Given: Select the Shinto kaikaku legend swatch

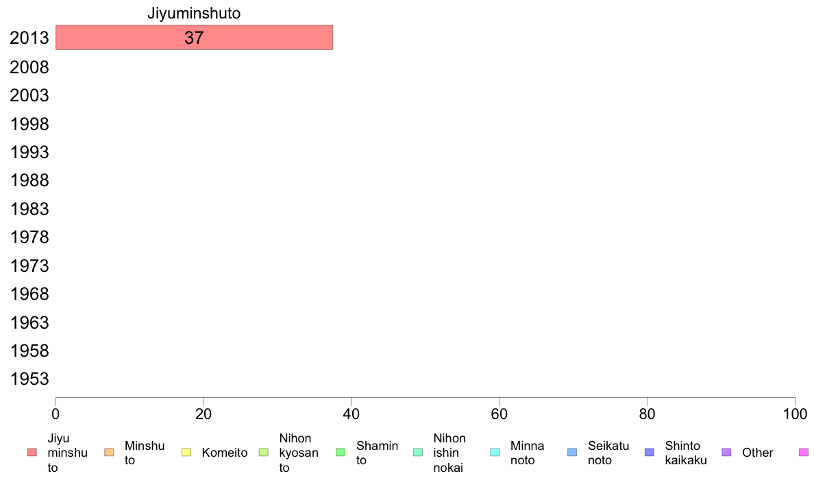Looking at the screenshot, I should [x=650, y=453].
